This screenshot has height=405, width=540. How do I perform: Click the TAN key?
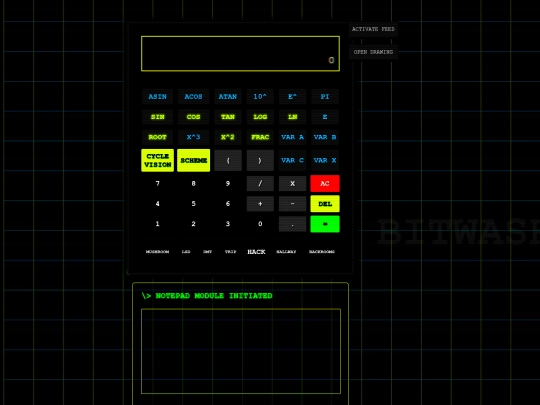coord(228,117)
